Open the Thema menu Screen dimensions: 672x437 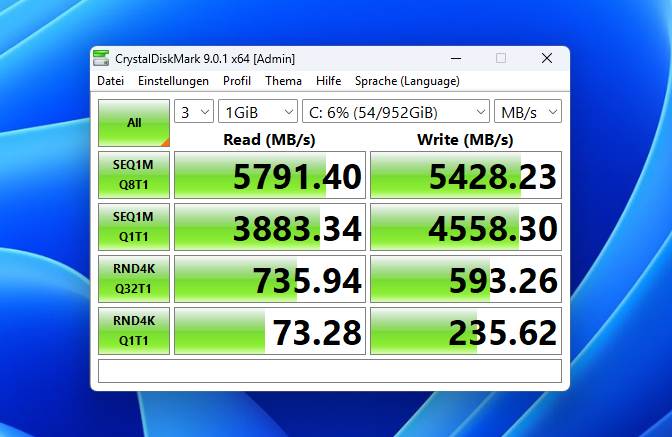coord(283,81)
